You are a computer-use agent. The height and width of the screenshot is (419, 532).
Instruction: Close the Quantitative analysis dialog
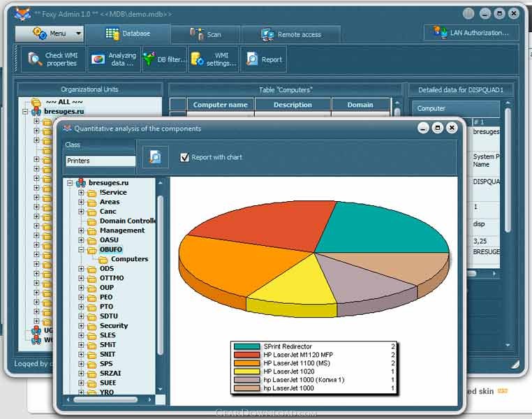[452, 128]
